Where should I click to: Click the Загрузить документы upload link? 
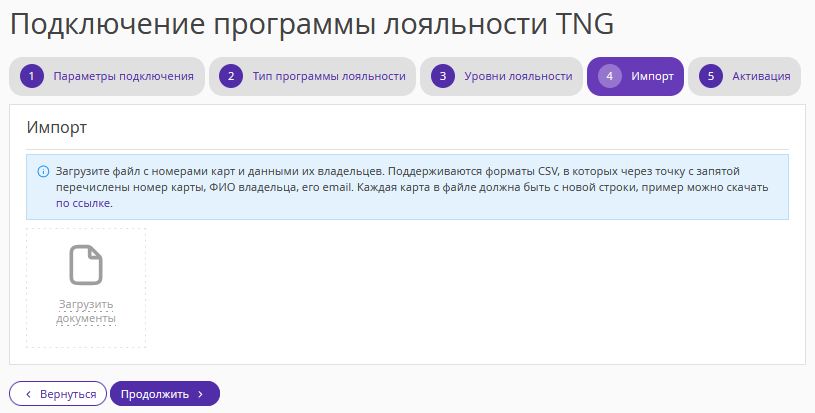(x=86, y=311)
